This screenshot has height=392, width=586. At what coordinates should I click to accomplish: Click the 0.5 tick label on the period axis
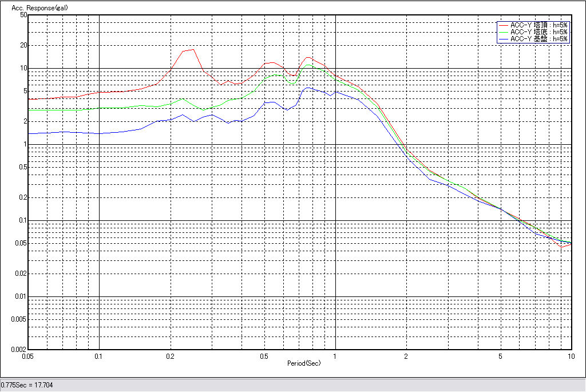click(264, 356)
